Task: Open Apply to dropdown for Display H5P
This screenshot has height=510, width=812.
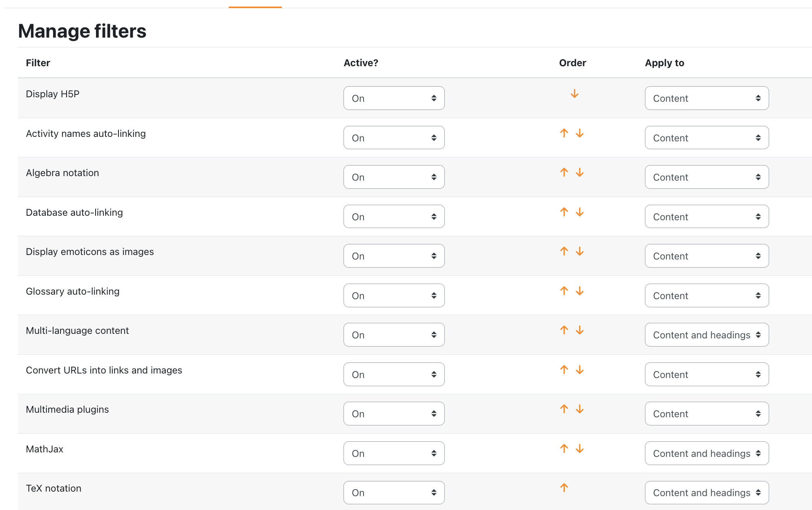Action: point(707,98)
